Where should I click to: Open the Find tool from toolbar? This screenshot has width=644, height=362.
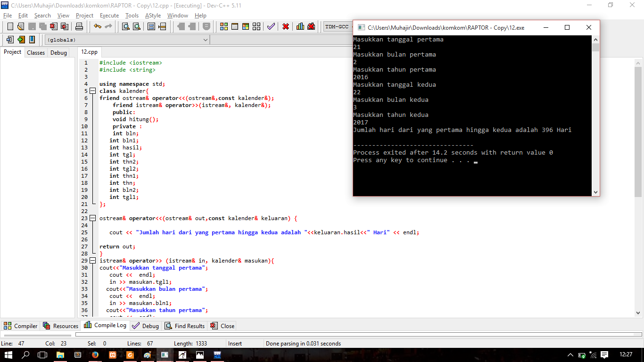pos(125,26)
